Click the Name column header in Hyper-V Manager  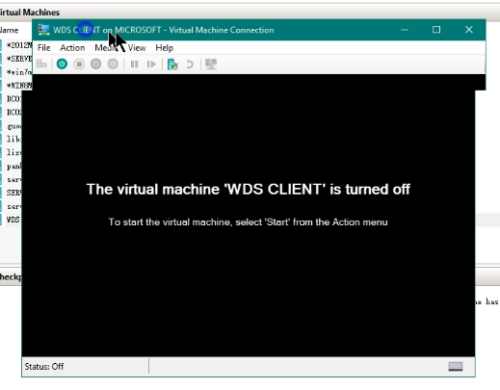[9, 30]
